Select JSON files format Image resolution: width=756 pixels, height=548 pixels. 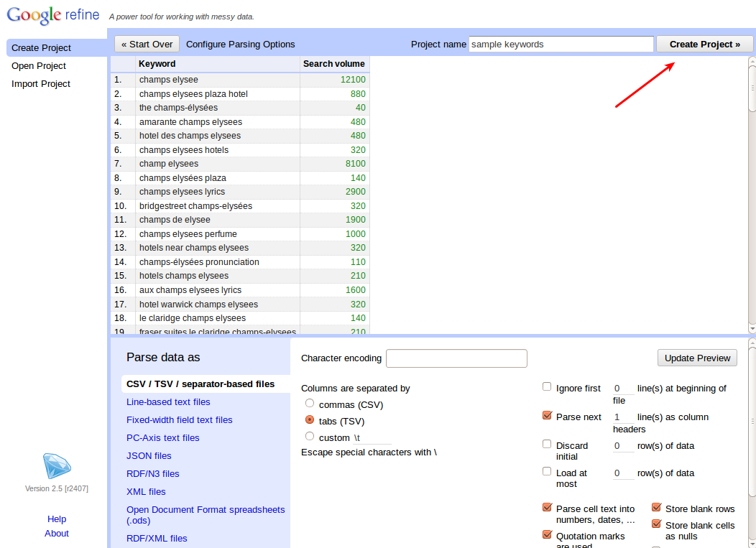149,455
